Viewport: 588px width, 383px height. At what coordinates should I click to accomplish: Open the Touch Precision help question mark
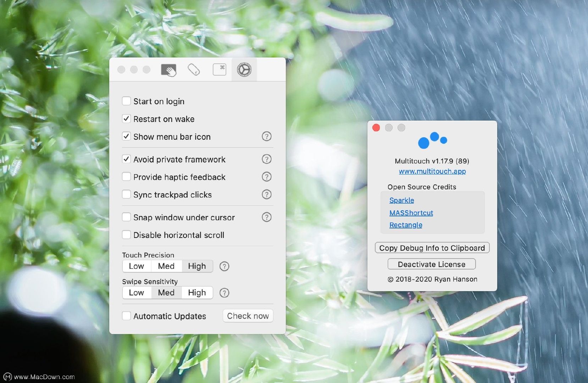coord(224,266)
